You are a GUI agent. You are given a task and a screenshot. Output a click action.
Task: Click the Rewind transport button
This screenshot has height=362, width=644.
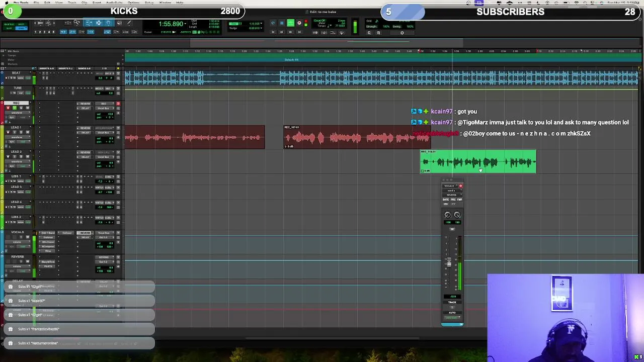(x=282, y=32)
